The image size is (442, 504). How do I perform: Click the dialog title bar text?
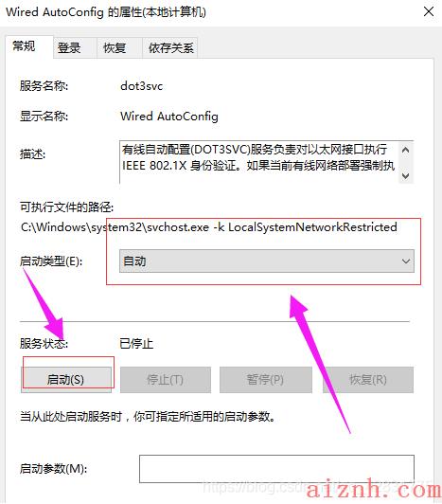click(106, 12)
